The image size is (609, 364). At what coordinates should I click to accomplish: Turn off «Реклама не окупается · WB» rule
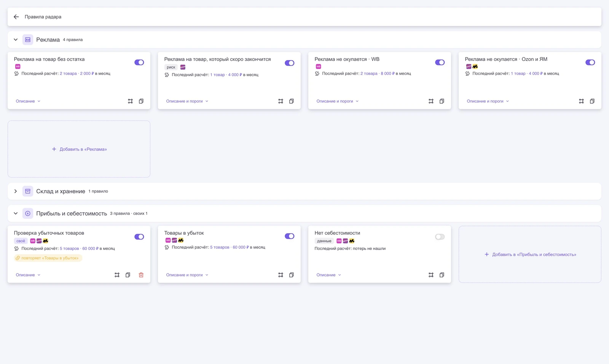440,62
